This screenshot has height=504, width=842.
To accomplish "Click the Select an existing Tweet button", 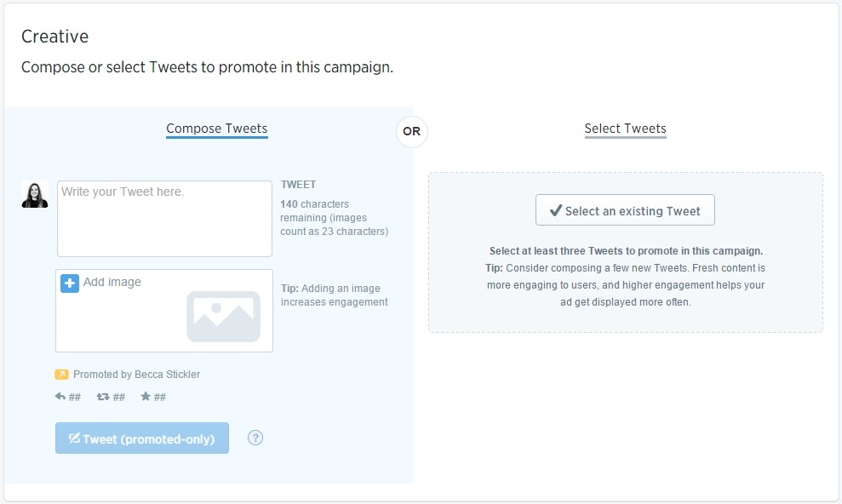I will pos(625,210).
